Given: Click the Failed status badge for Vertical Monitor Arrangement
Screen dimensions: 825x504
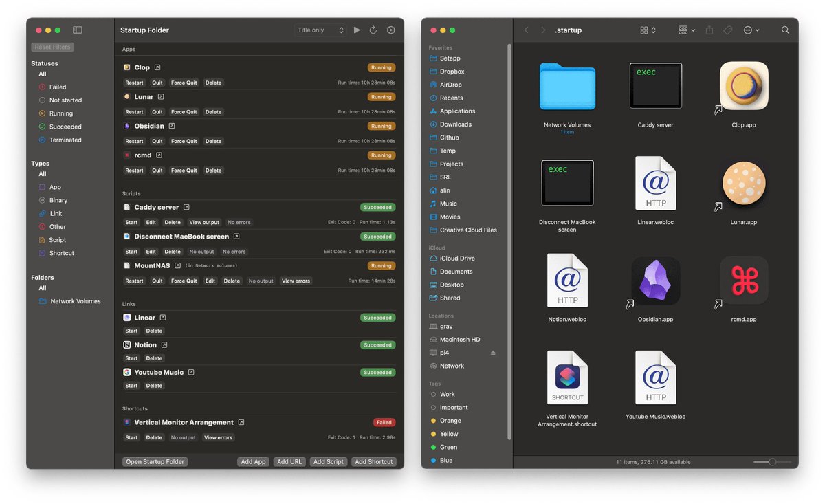Looking at the screenshot, I should 384,423.
